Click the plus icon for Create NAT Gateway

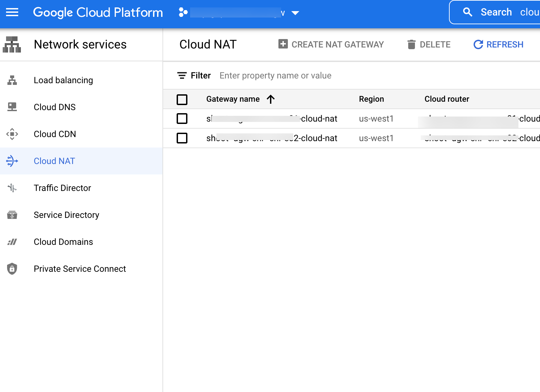point(283,44)
